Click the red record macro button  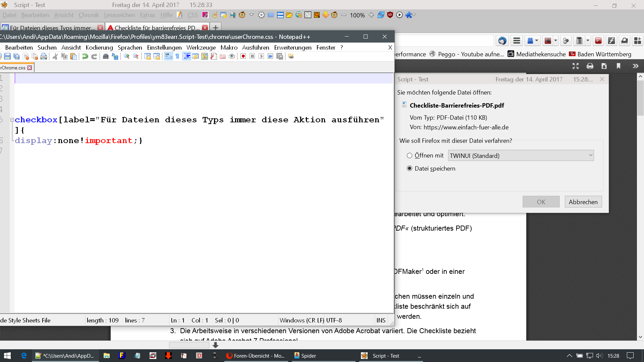coord(243,56)
